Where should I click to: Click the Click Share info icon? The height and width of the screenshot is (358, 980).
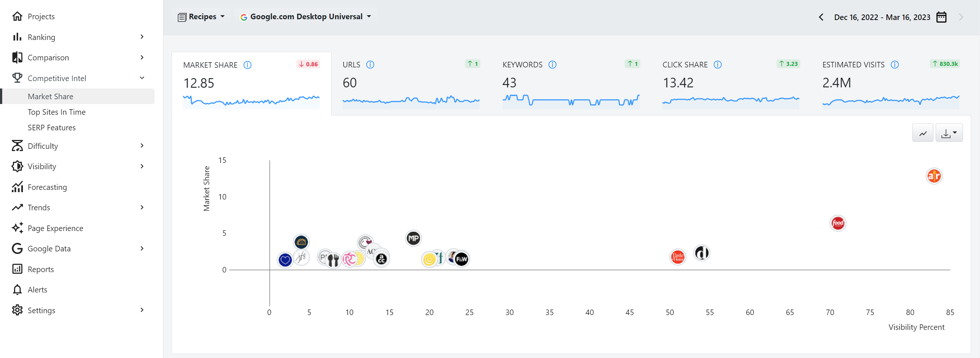tap(718, 65)
